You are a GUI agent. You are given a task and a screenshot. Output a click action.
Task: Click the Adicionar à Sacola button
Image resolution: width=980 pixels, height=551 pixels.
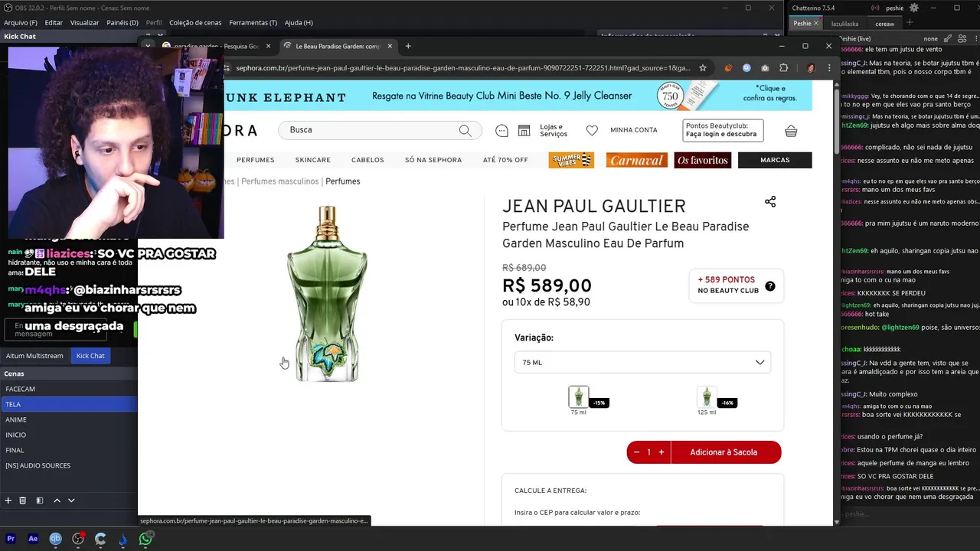pyautogui.click(x=724, y=452)
